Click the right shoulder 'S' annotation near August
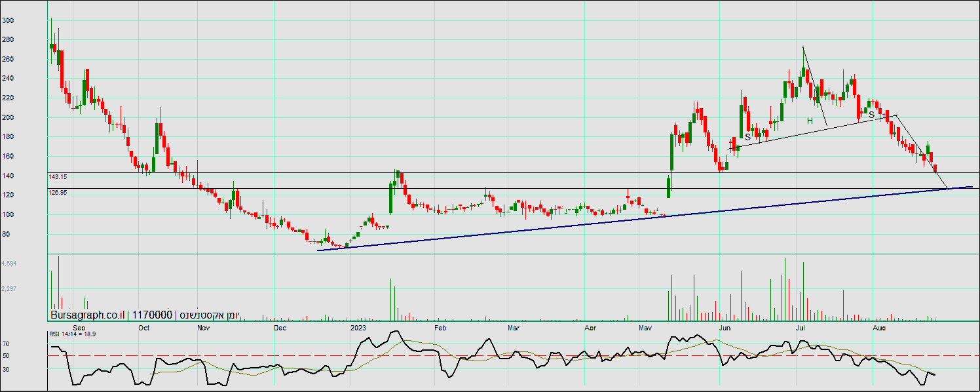Viewport: 980px width, 392px height. [x=871, y=115]
